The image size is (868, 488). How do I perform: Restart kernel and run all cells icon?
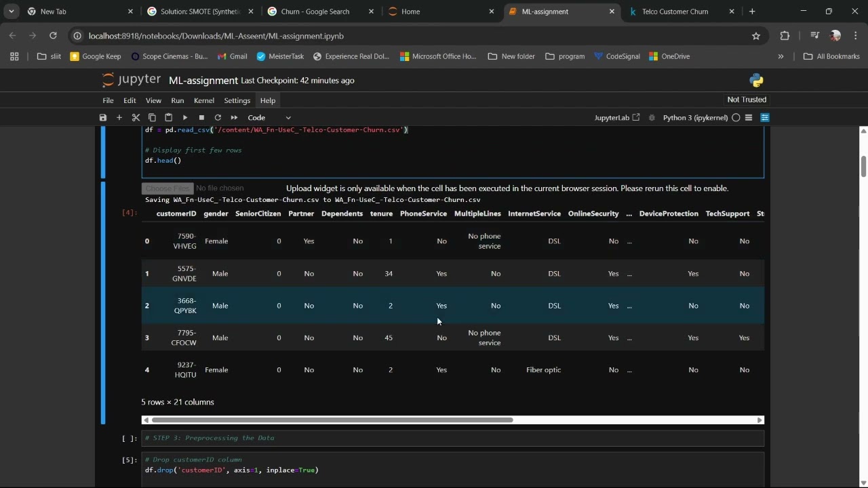pyautogui.click(x=234, y=118)
